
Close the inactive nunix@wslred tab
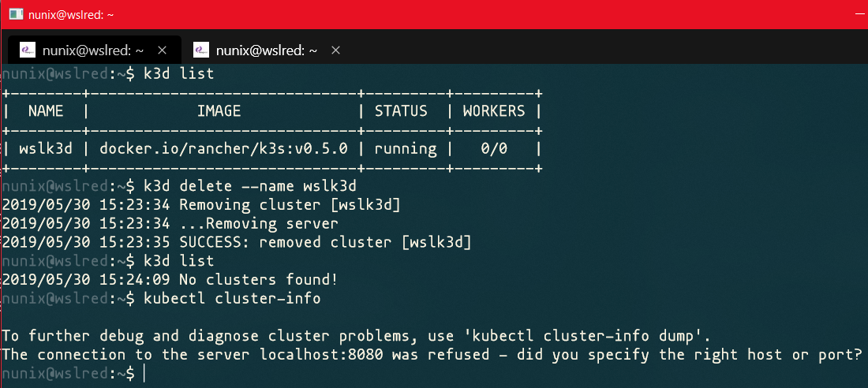coord(335,50)
